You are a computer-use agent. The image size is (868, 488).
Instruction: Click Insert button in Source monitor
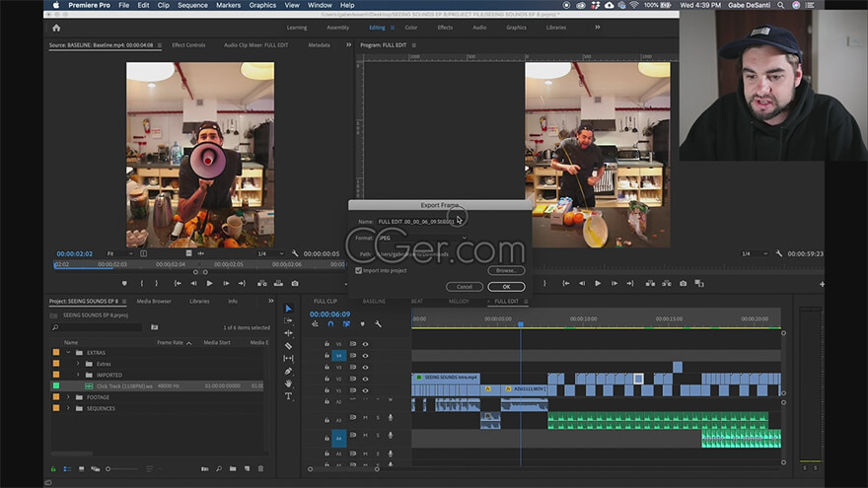262,283
